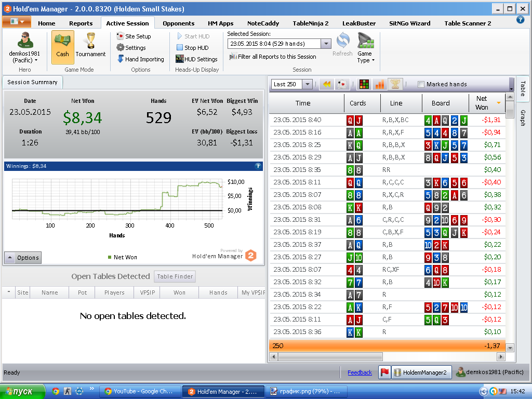Open the Reports tab
The image size is (532, 399).
[x=81, y=23]
